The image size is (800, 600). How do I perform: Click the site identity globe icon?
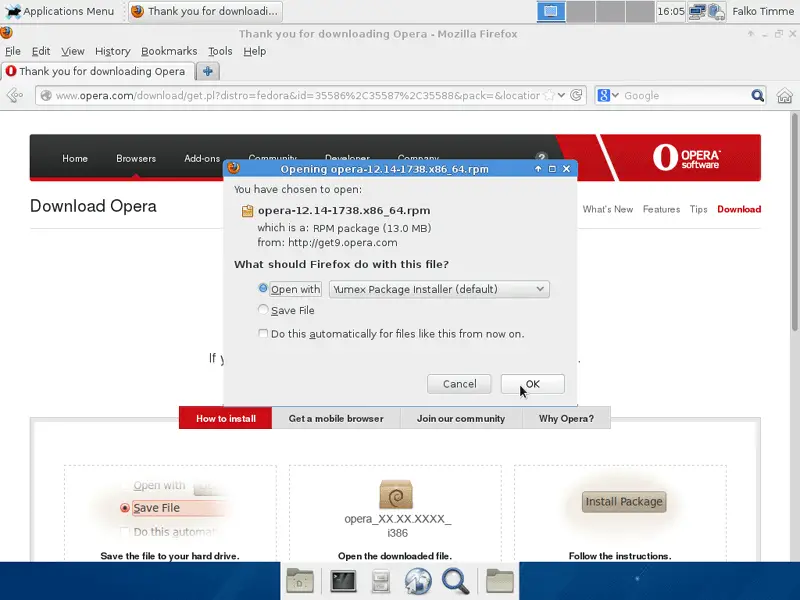(46, 95)
